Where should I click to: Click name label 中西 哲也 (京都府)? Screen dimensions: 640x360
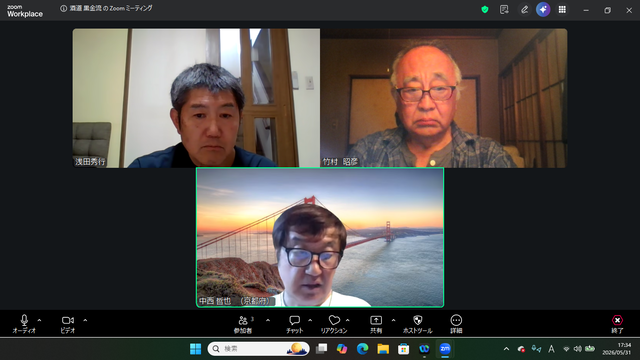[235, 301]
